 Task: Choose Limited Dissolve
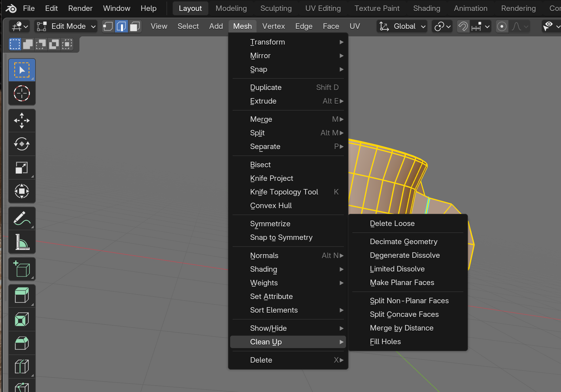[408, 269]
